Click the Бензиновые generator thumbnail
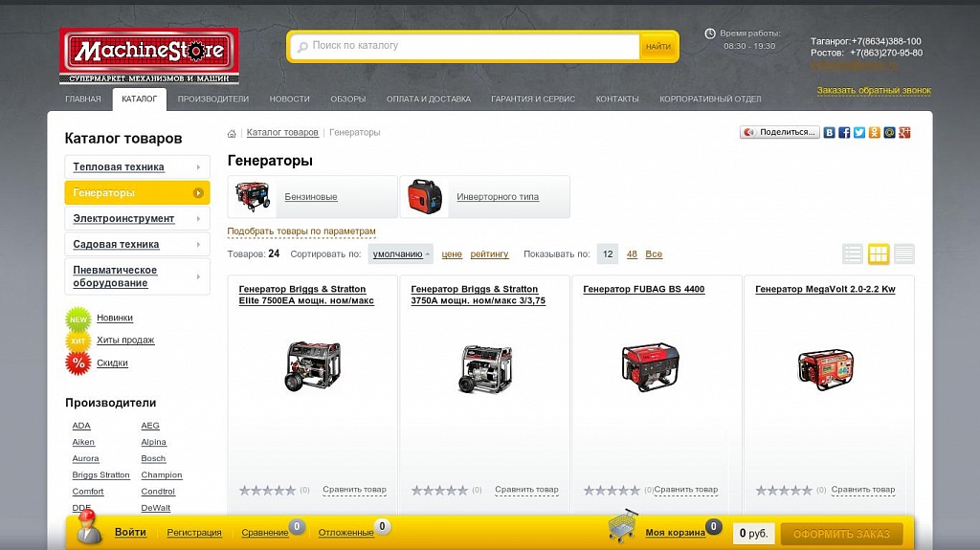The image size is (980, 550). [x=253, y=196]
